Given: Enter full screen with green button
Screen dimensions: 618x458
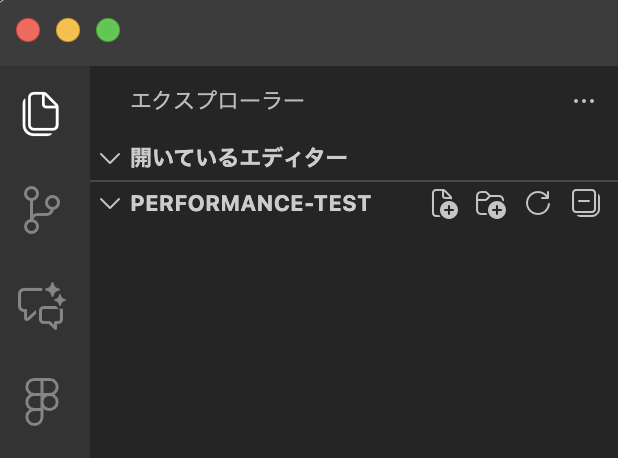Looking at the screenshot, I should (108, 30).
